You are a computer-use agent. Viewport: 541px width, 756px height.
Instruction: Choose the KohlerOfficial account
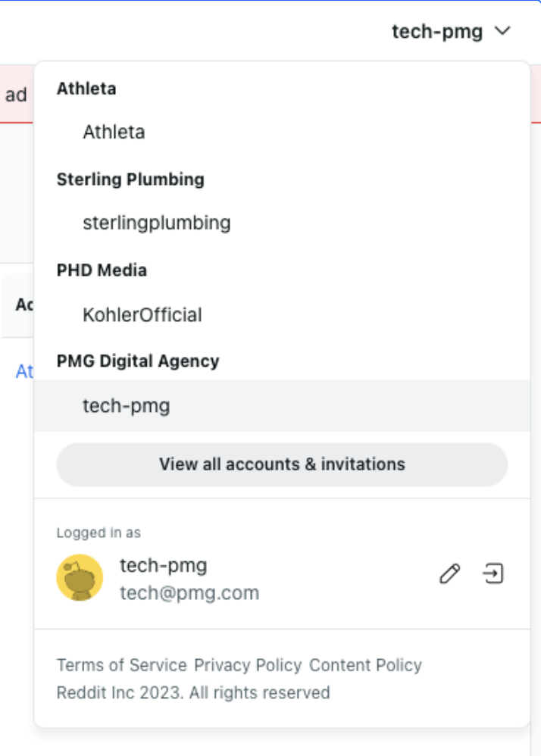(x=142, y=314)
